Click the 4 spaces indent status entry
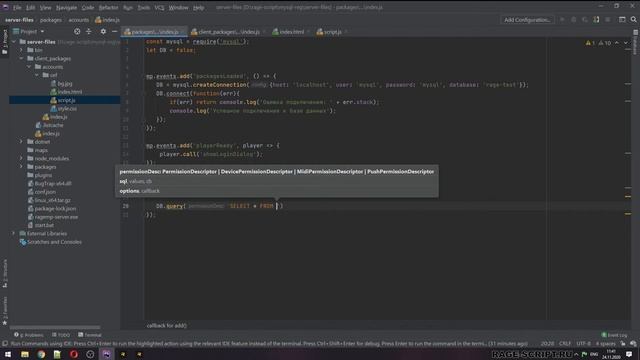 (x=606, y=344)
